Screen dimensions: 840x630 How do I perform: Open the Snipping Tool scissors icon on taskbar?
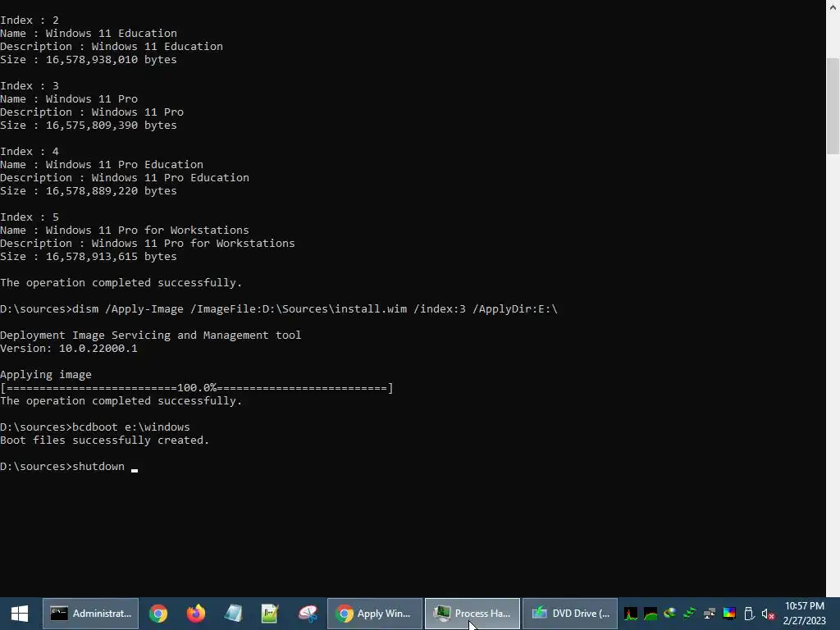[308, 614]
